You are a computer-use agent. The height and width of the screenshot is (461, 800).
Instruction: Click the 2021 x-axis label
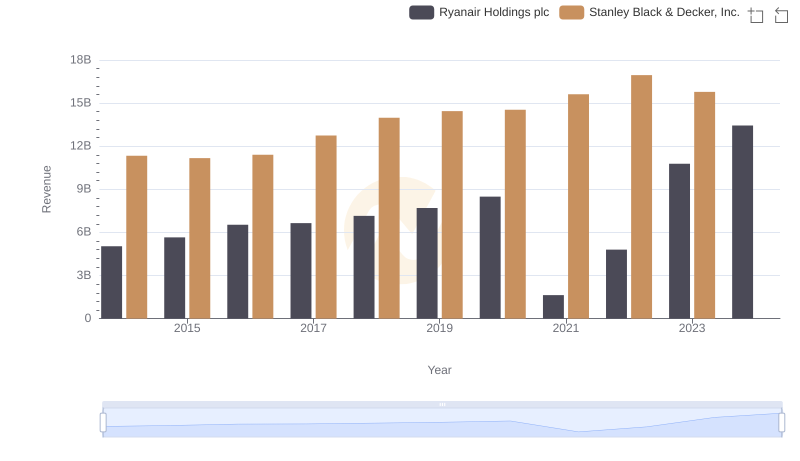566,328
